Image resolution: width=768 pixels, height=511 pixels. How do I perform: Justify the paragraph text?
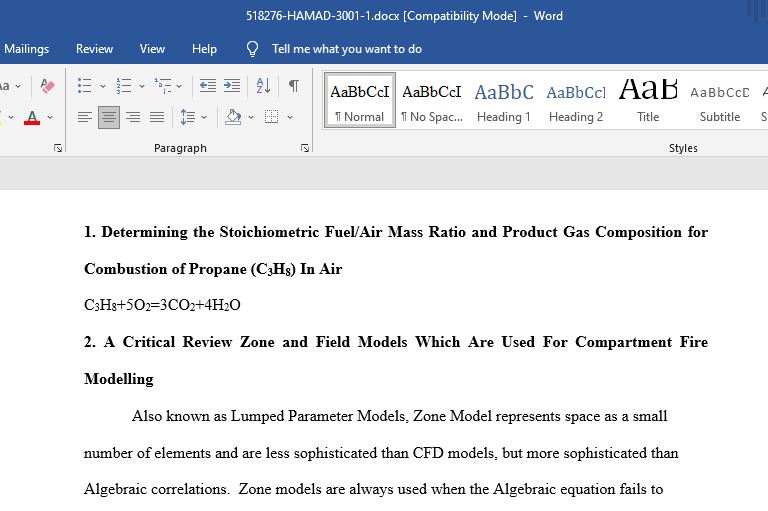[x=157, y=117]
